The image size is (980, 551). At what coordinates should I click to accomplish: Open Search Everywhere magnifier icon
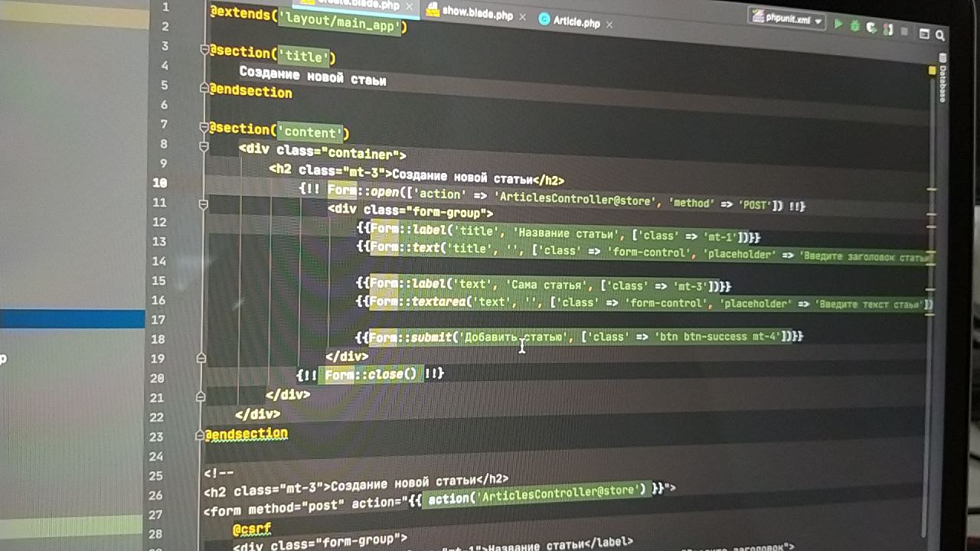point(940,35)
